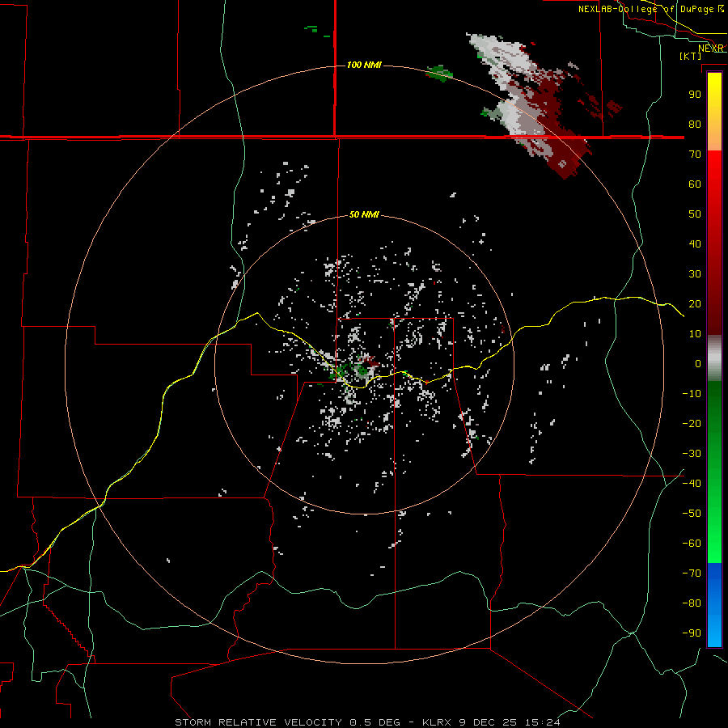
Task: Click the '9 DEC 25 15:24' timestamp
Action: point(510,722)
